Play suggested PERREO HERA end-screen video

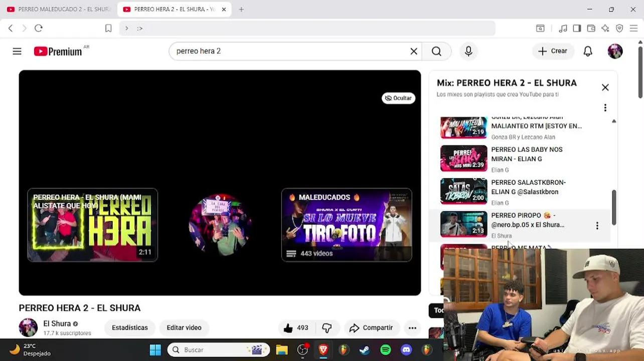[x=92, y=225]
